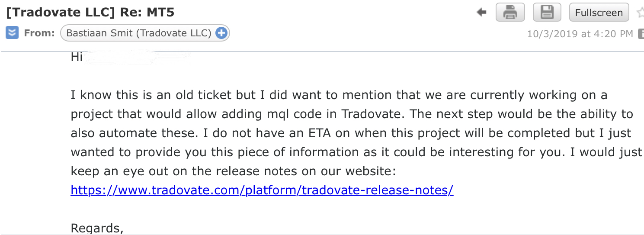Open the message info icon beside the date
Screen dimensions: 644x235
click(x=641, y=34)
